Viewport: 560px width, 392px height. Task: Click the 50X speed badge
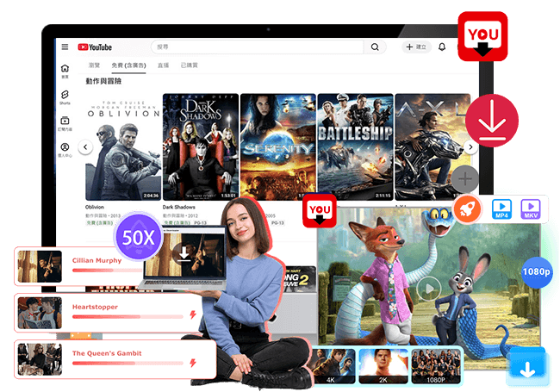coord(139,237)
